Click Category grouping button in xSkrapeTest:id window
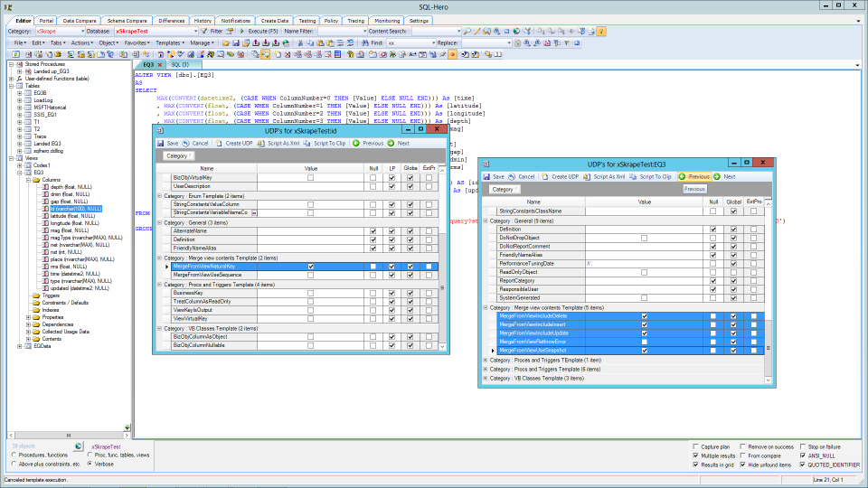The height and width of the screenshot is (488, 868). click(178, 156)
